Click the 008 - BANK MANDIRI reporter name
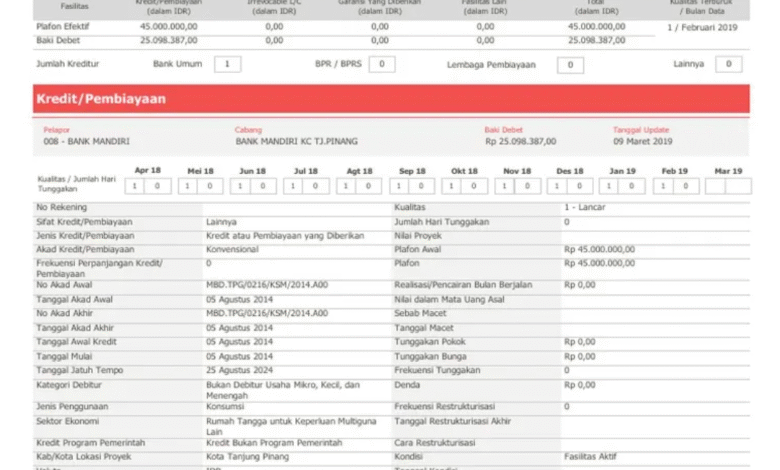Viewport: 780px width, 470px height. point(86,142)
